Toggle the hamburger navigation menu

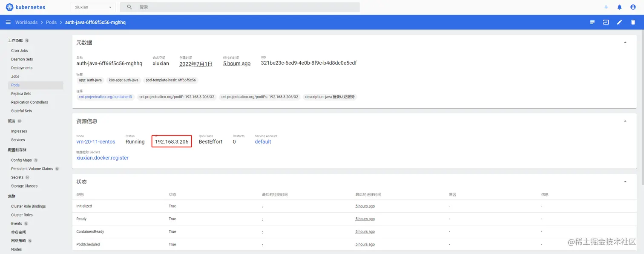coord(8,22)
